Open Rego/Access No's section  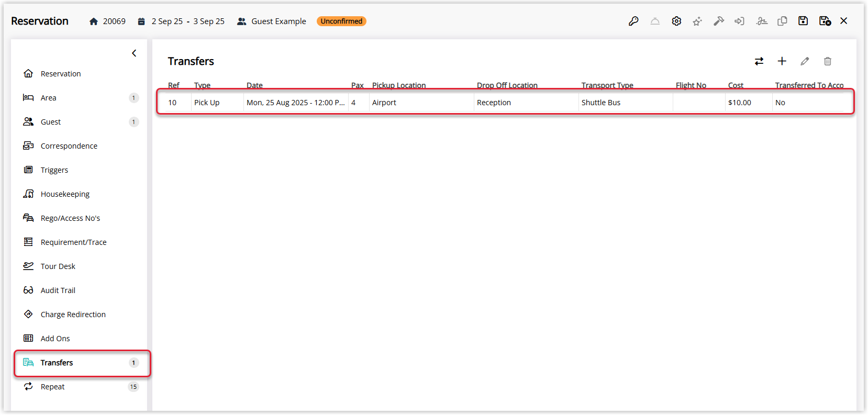[79, 218]
